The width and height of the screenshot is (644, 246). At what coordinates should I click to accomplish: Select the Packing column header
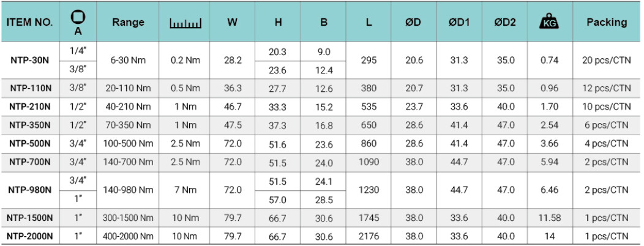point(607,22)
